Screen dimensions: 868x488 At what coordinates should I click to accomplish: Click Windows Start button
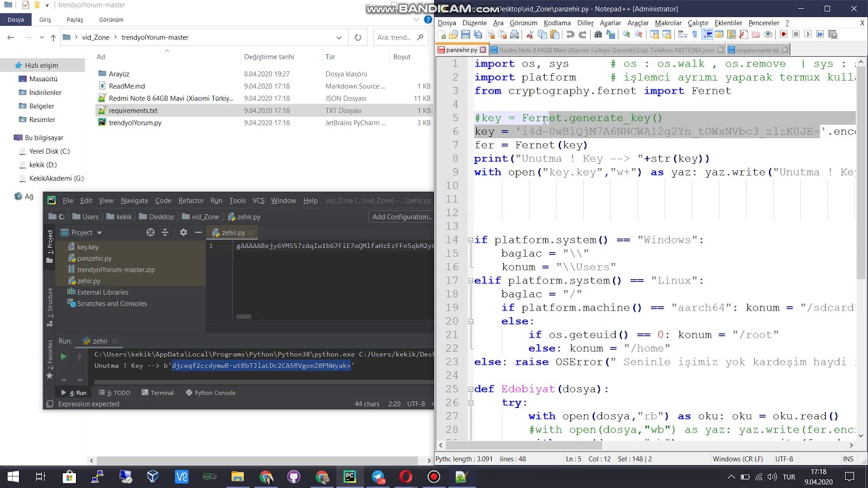click(13, 476)
